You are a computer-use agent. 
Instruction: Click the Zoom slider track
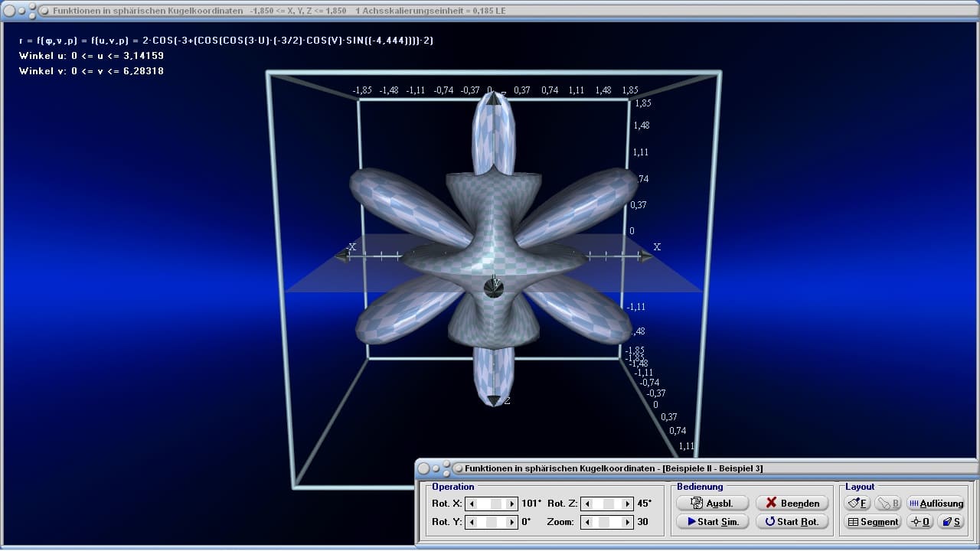tap(606, 522)
